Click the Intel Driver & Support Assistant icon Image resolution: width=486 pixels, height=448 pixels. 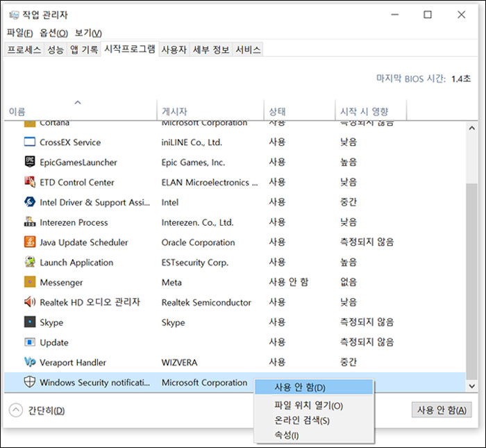[x=30, y=202]
